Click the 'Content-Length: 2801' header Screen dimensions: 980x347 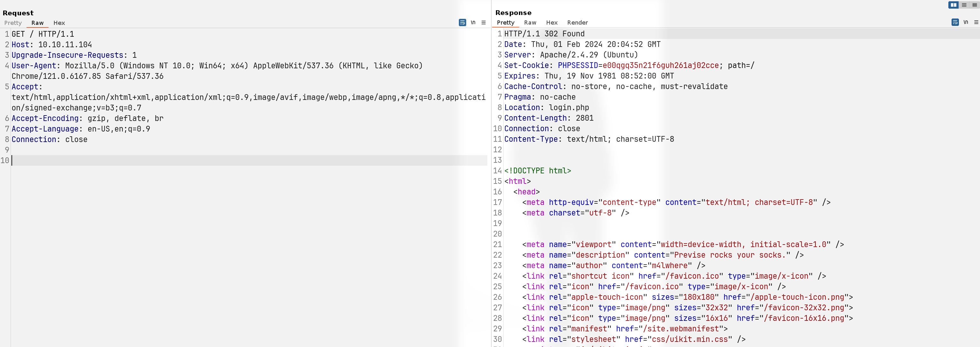click(549, 118)
